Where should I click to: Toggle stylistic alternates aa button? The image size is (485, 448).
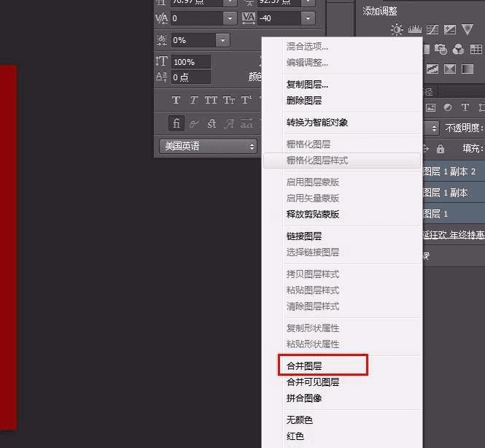point(247,124)
